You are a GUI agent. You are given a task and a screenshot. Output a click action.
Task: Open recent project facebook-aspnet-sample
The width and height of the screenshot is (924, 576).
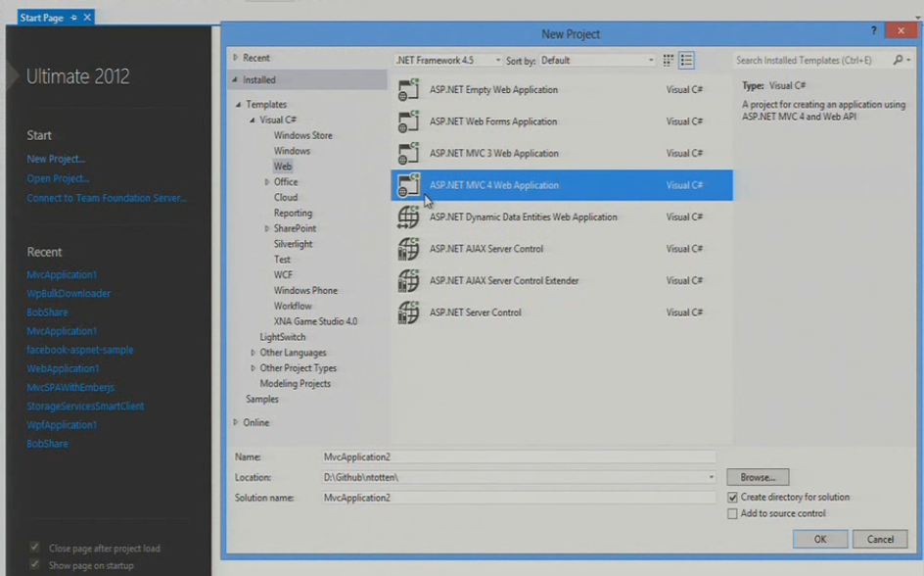[x=80, y=350]
